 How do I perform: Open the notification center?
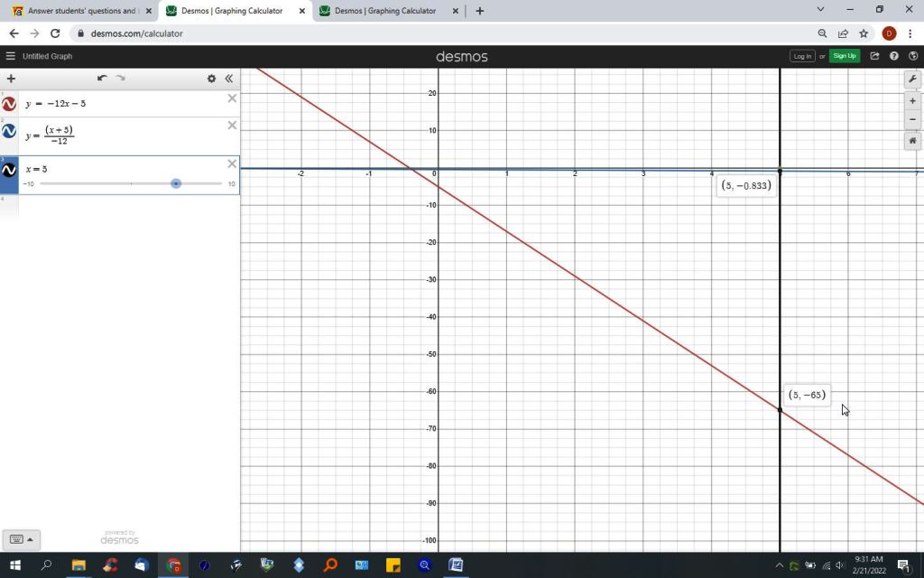pyautogui.click(x=903, y=565)
